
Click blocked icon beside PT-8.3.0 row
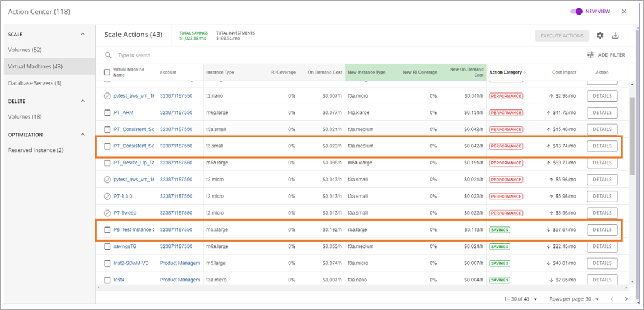pyautogui.click(x=107, y=197)
